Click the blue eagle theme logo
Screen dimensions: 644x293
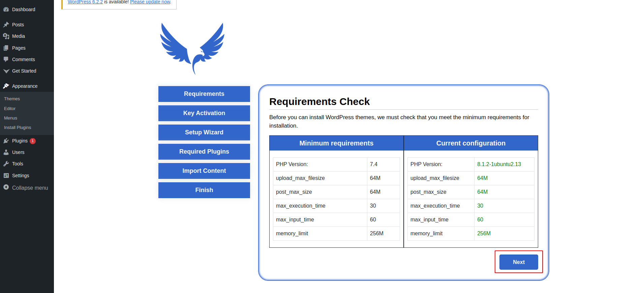pos(192,49)
